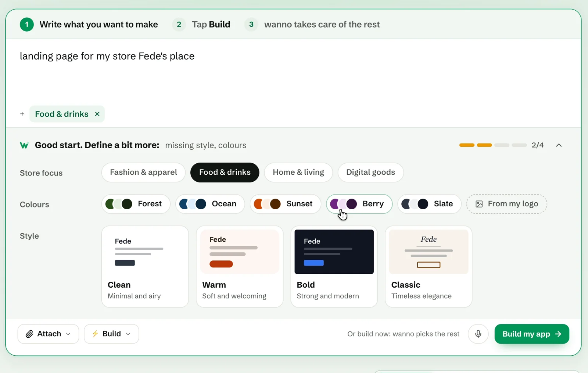Pick the Bold style card
This screenshot has width=588, height=373.
[334, 267]
